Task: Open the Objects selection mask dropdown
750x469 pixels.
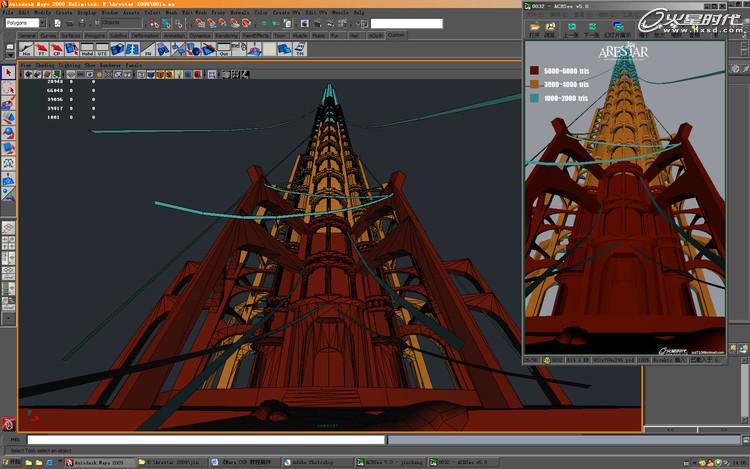Action: (118, 23)
